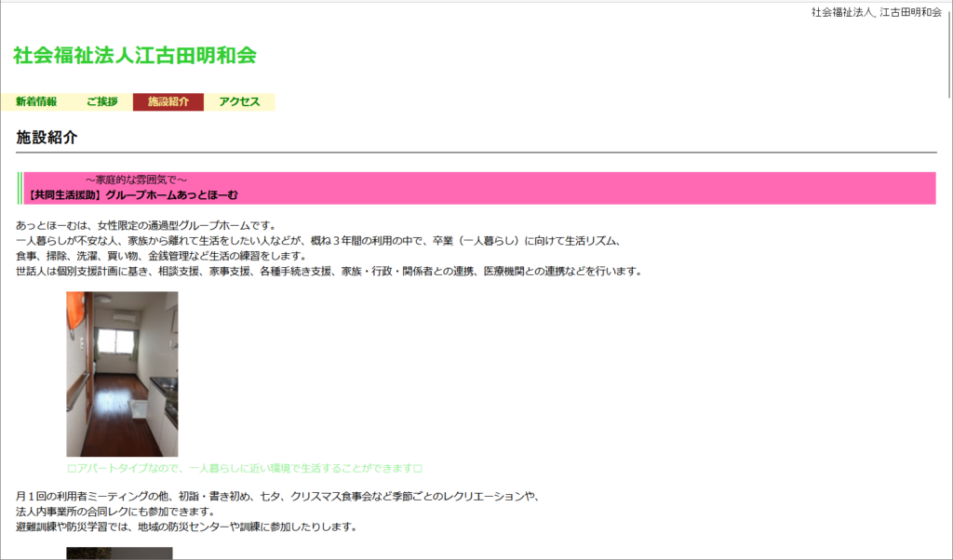This screenshot has height=560, width=953.
Task: Click the line starting 避難訓練や防災学習
Action: pyautogui.click(x=186, y=527)
